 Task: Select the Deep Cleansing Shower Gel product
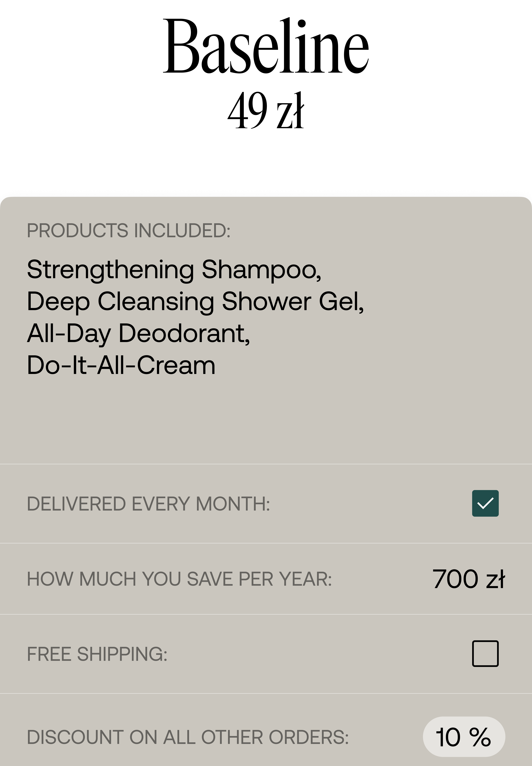(195, 301)
